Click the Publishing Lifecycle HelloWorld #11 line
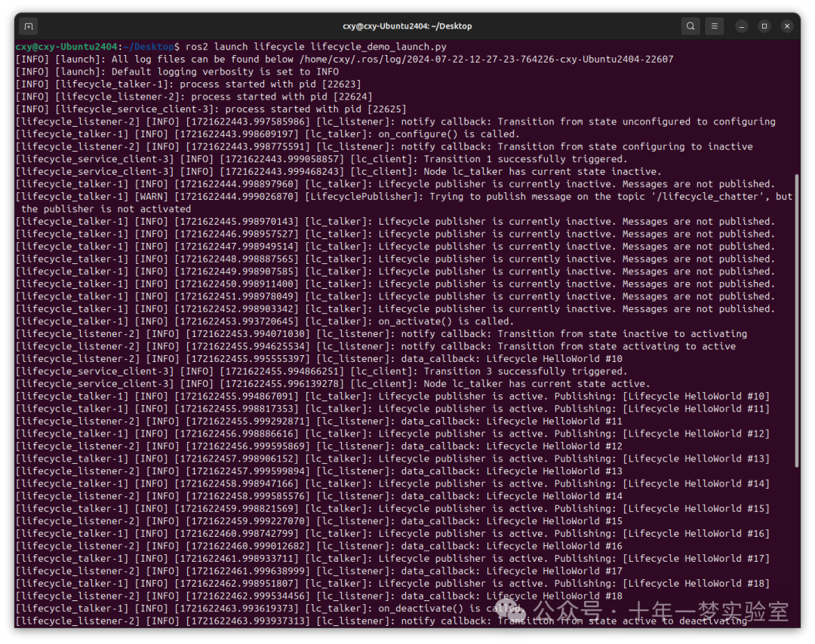The image size is (815, 644). click(x=393, y=409)
